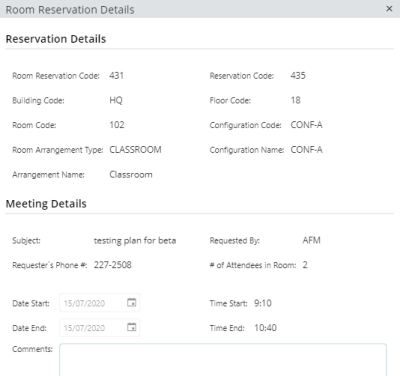Click the Reservation Code value 435
Viewport: 400px width, 376px height.
click(x=298, y=76)
